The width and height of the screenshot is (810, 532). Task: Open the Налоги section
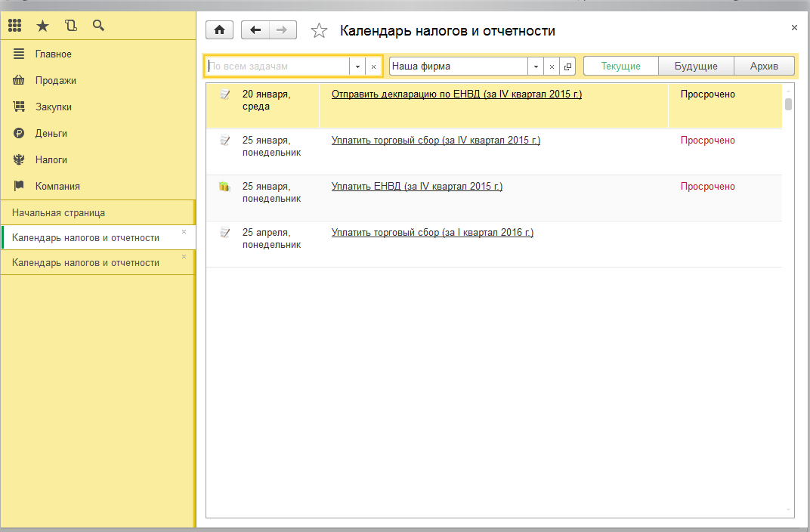51,159
